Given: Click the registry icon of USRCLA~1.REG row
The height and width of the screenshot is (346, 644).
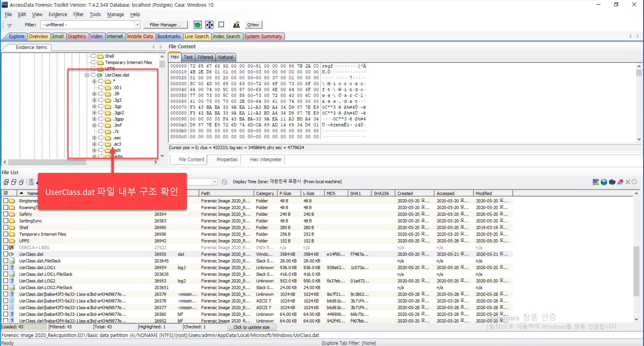Looking at the screenshot, I should click(12, 248).
